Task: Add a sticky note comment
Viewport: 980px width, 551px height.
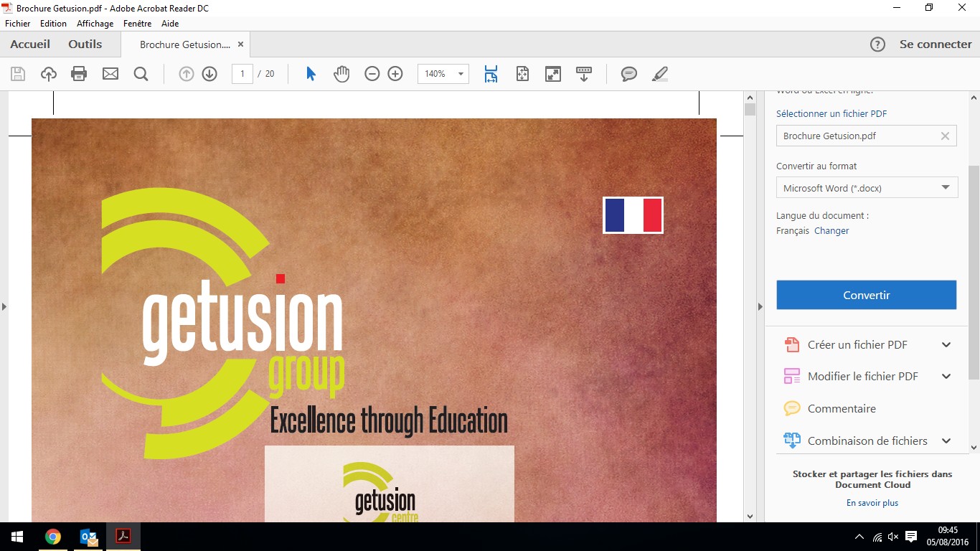Action: (x=629, y=74)
